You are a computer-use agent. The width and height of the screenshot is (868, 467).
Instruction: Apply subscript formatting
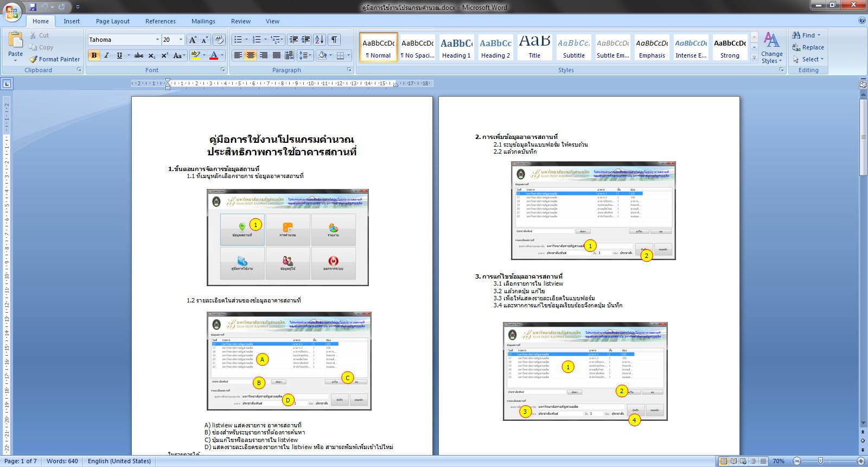click(x=152, y=55)
